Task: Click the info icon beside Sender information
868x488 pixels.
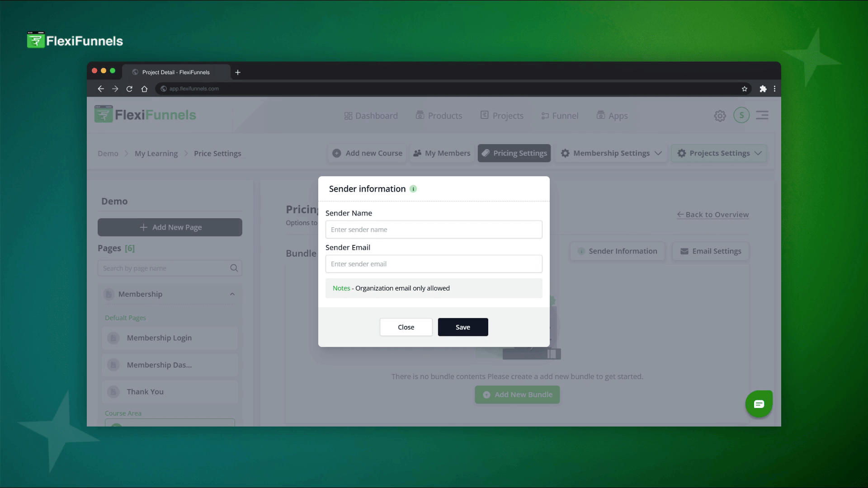Action: point(413,189)
